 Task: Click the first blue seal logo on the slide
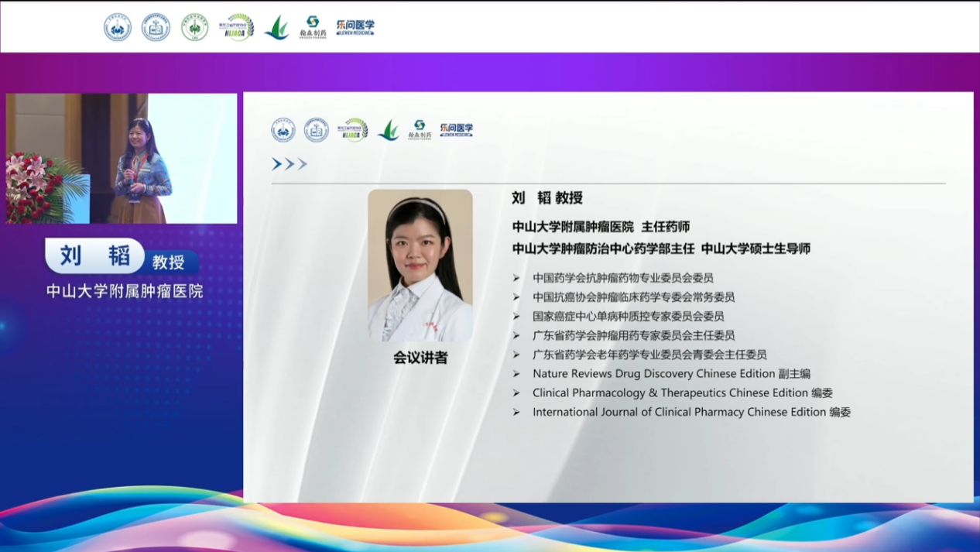pyautogui.click(x=283, y=129)
